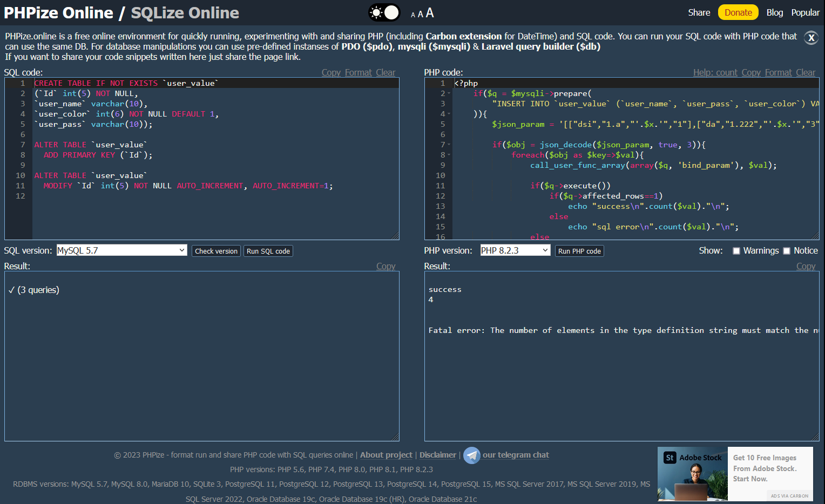
Task: Click the 'Fatal error' result line
Action: 624,331
